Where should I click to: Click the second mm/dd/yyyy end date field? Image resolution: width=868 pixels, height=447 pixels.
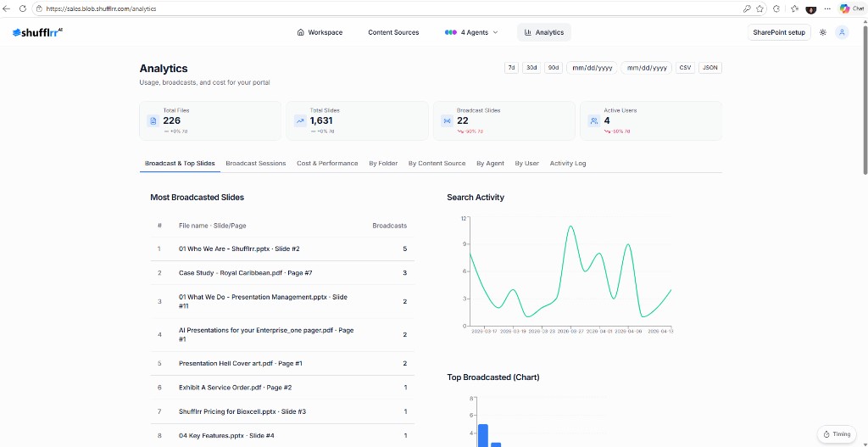[646, 68]
